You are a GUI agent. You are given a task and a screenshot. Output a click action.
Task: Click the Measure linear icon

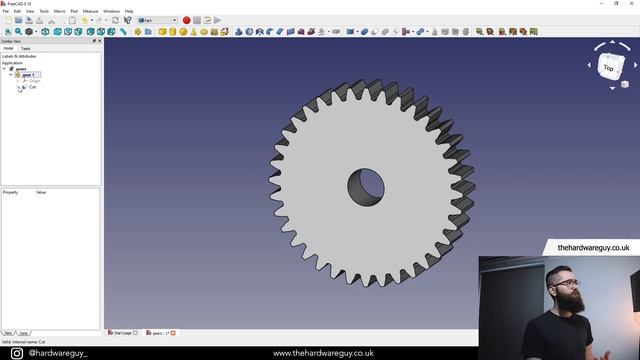click(x=479, y=31)
